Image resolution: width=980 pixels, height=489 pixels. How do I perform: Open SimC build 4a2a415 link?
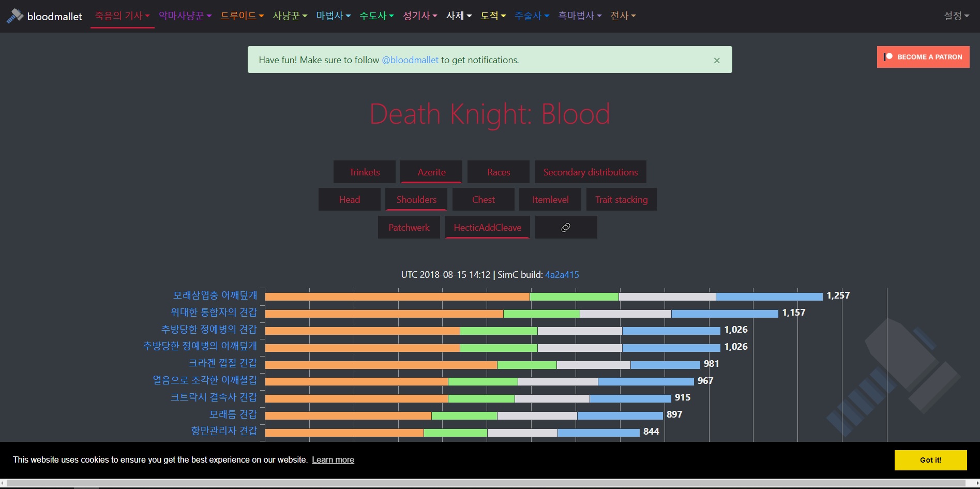tap(562, 275)
